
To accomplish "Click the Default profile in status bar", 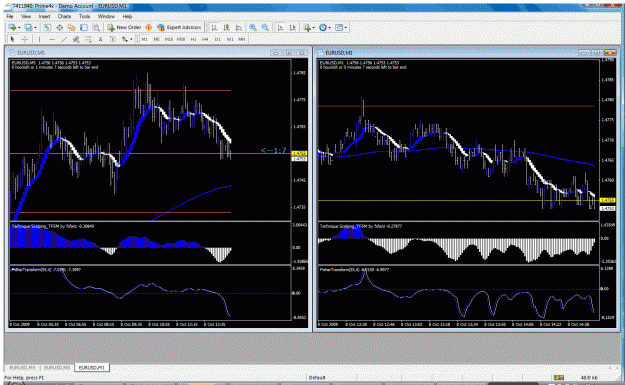I will [317, 377].
